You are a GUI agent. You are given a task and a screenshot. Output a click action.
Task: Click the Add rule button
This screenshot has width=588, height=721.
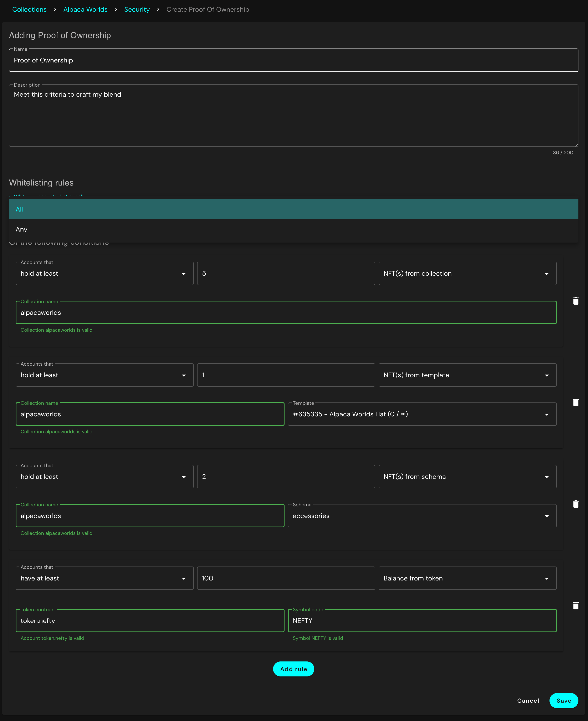(x=293, y=669)
